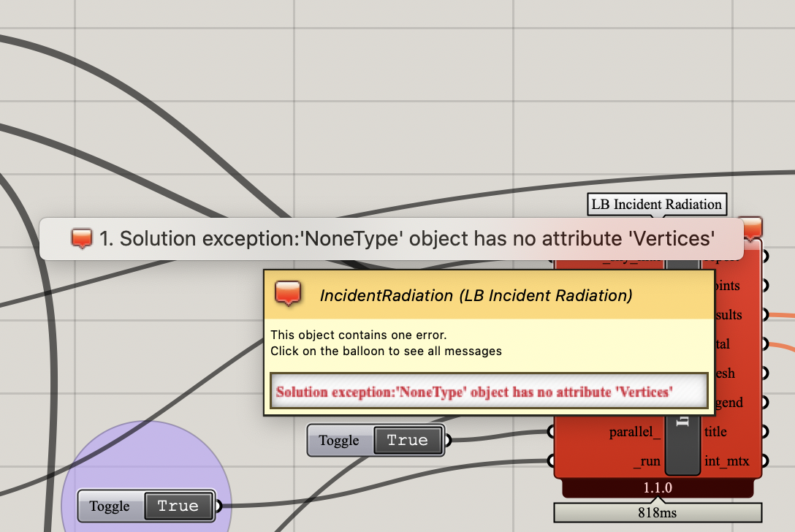Click the _run input label

pyautogui.click(x=647, y=461)
